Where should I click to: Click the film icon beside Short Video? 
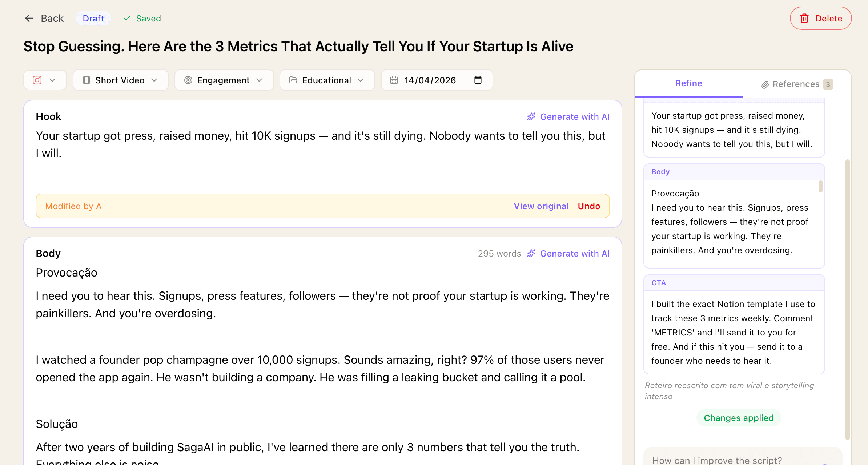click(x=87, y=80)
